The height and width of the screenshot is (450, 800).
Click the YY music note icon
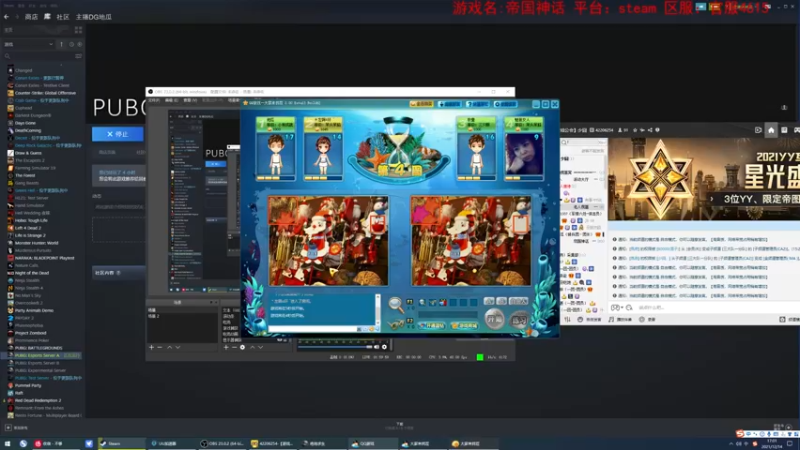coord(611,319)
